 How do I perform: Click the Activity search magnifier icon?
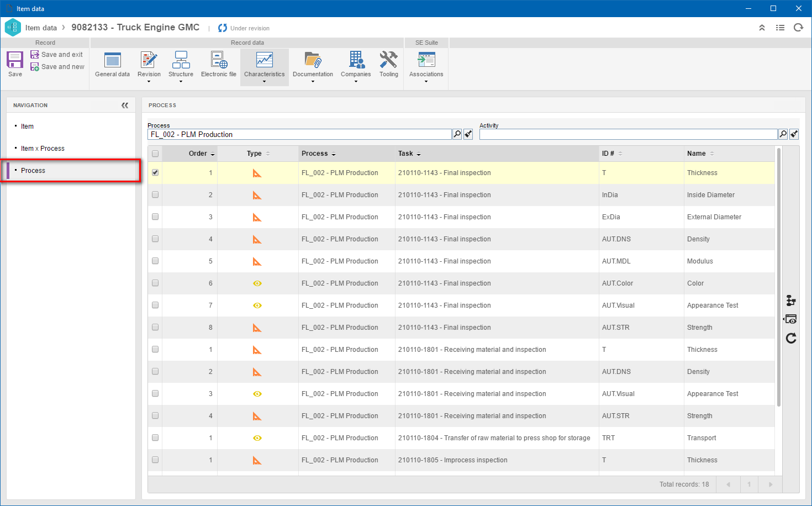click(x=783, y=134)
